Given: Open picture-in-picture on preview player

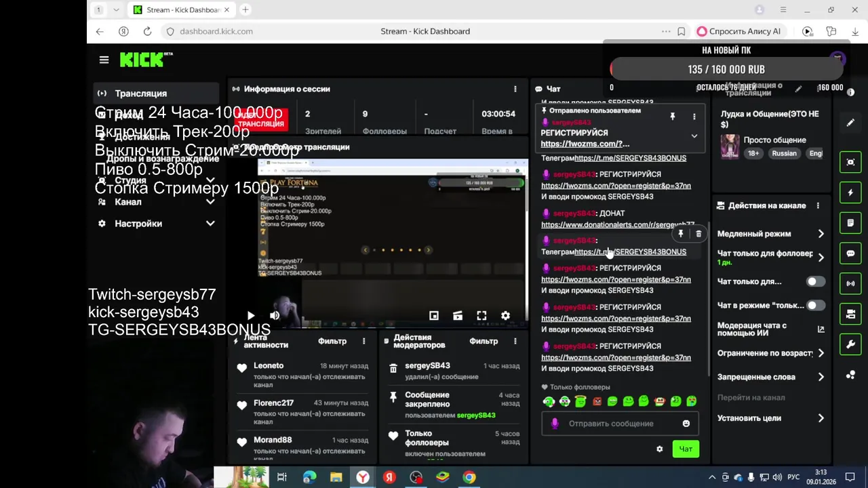Looking at the screenshot, I should [434, 316].
